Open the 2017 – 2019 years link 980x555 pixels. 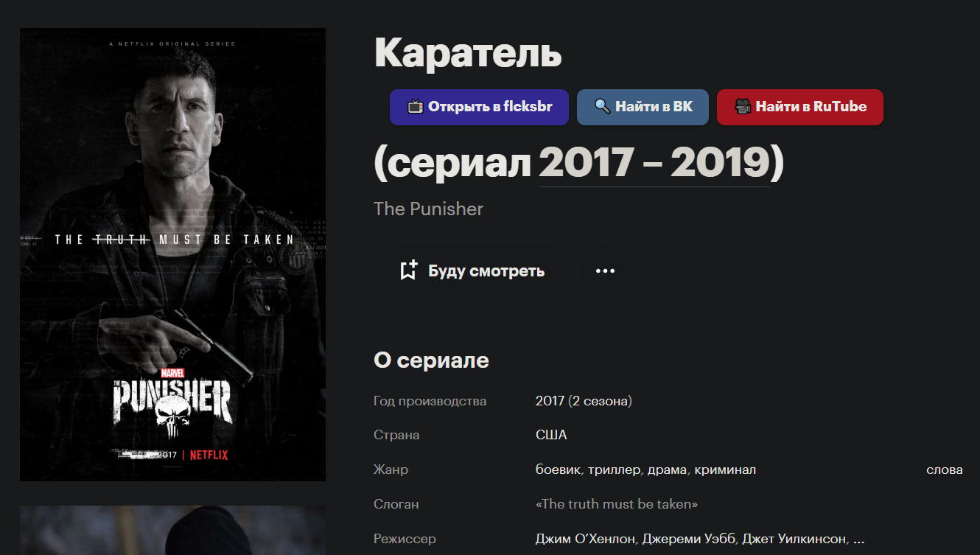654,163
